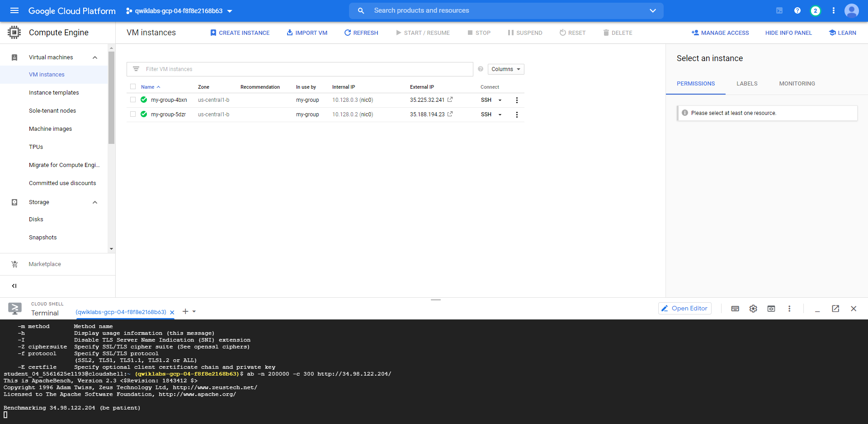Screen dimensions: 868x424
Task: Sort instances by Name column
Action: (x=151, y=87)
